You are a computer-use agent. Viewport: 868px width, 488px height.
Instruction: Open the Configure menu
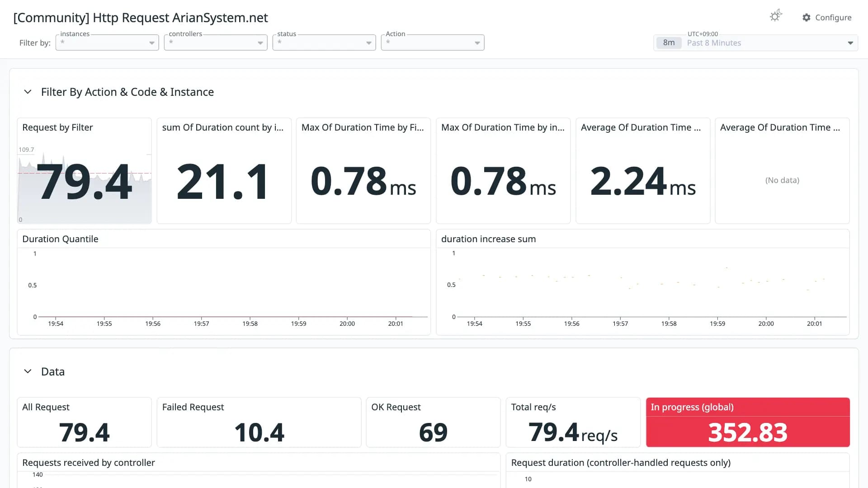(827, 17)
